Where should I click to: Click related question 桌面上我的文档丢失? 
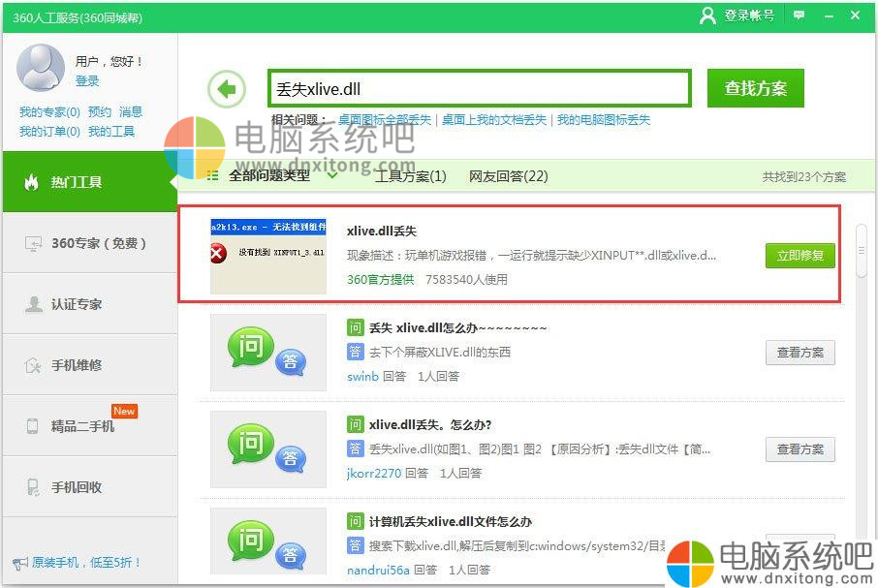tap(494, 120)
